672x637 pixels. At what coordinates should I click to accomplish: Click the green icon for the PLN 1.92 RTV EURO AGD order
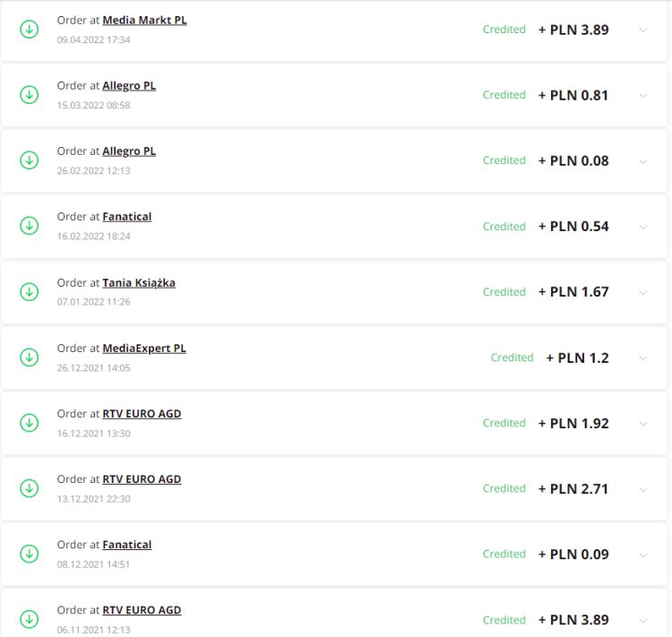coord(30,422)
